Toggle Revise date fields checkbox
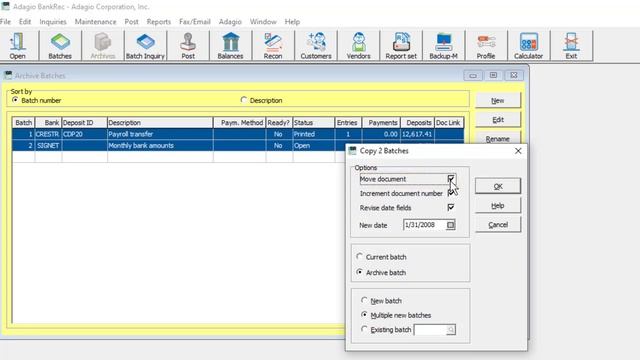 coord(451,207)
